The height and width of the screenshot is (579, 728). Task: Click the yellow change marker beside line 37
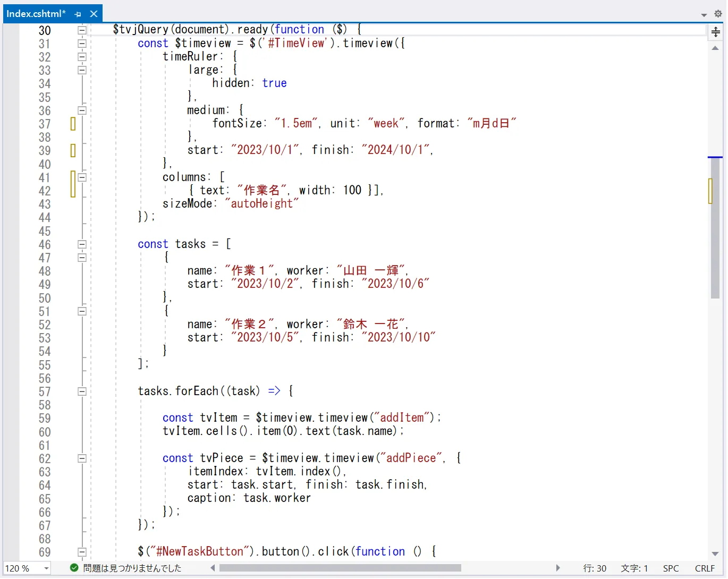72,123
